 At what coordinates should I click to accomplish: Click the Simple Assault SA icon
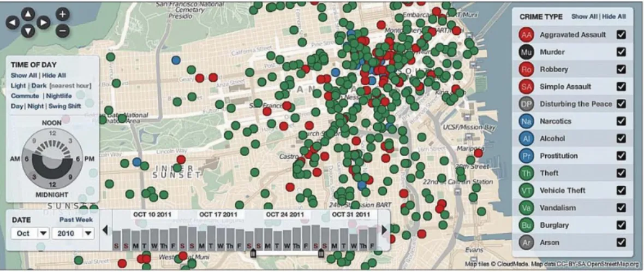click(526, 87)
